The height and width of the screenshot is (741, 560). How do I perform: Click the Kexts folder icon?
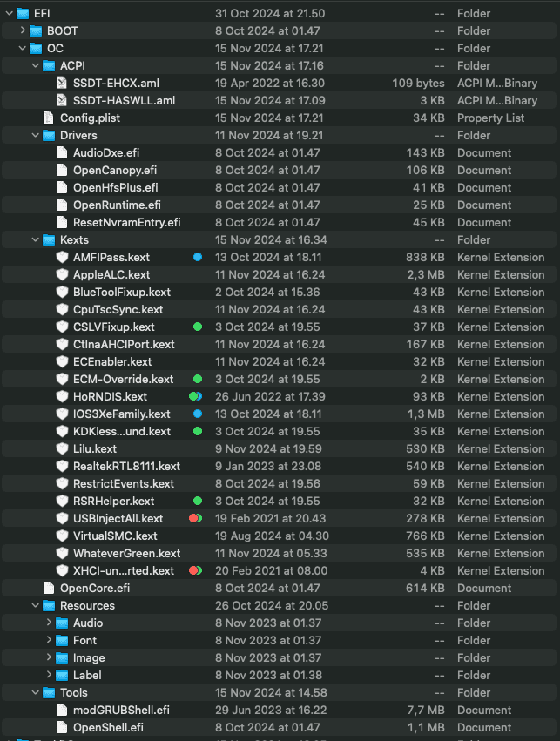click(49, 240)
